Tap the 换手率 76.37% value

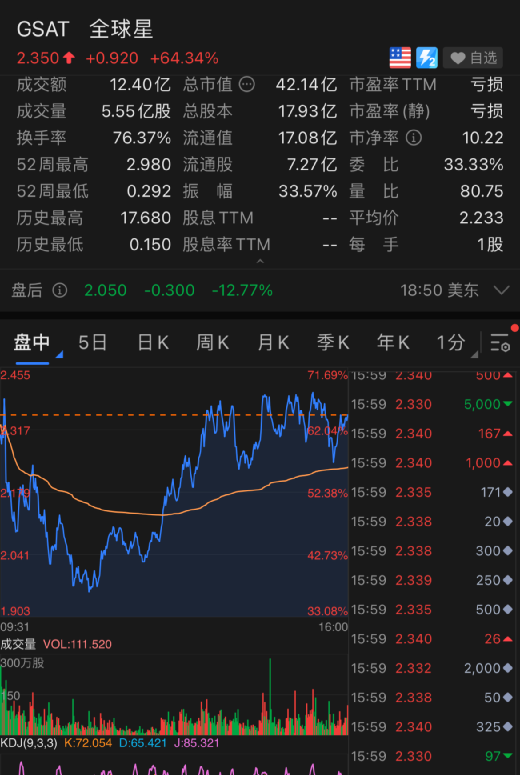click(141, 138)
